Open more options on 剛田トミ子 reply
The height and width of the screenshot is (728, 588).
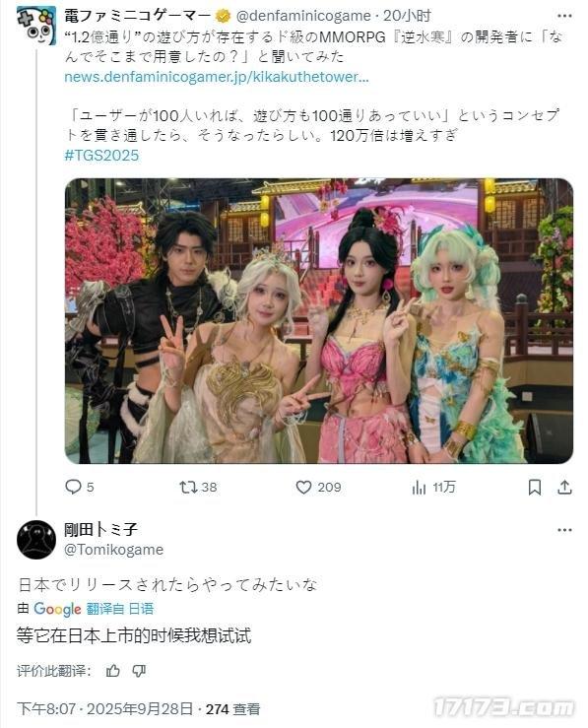[x=564, y=530]
